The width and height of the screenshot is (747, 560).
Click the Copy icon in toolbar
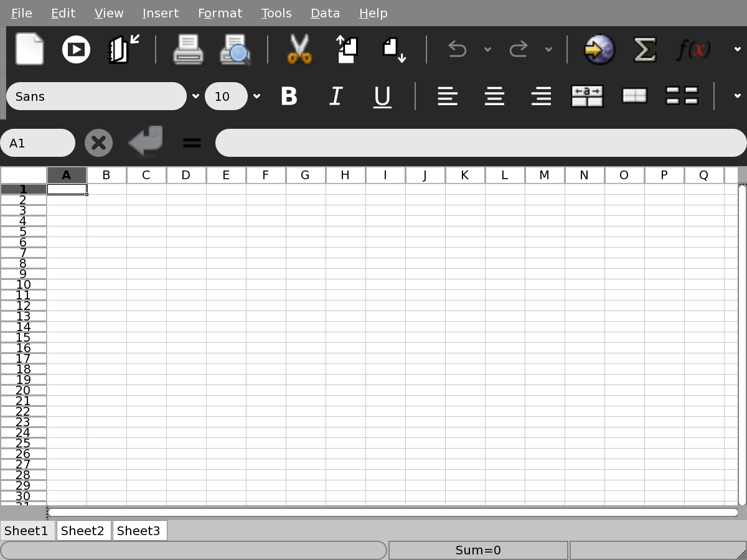tap(347, 49)
